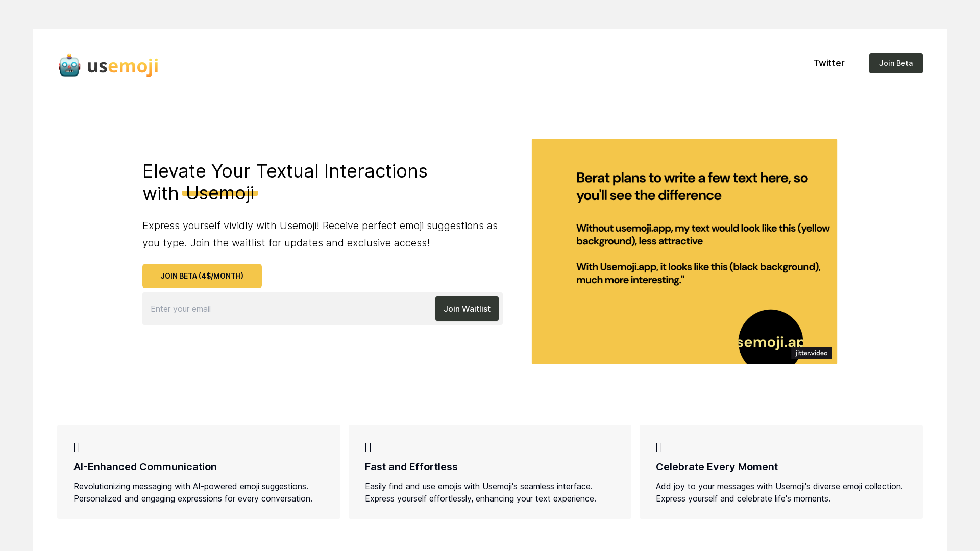Click the highlighted Usemoji word in the headline

pos(220,193)
